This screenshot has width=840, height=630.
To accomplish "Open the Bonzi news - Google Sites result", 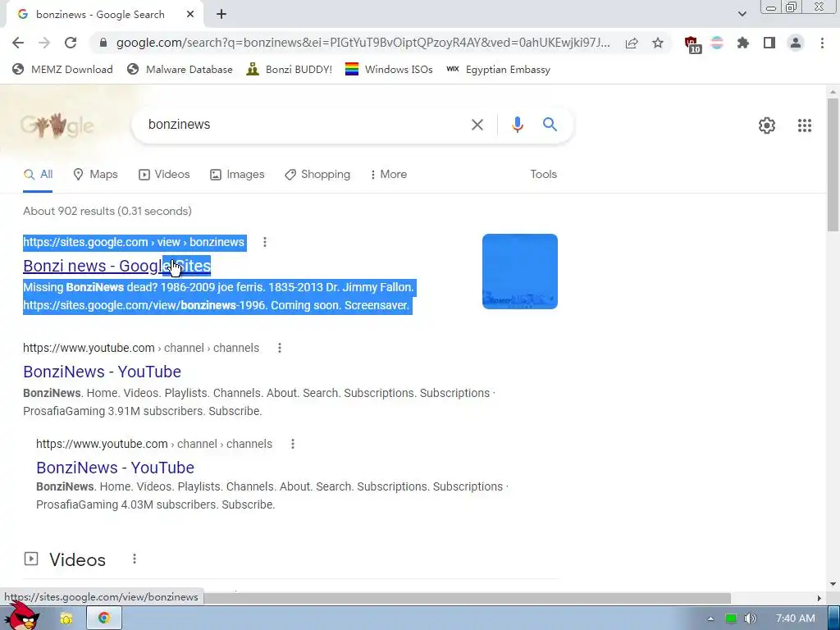I will (x=116, y=266).
